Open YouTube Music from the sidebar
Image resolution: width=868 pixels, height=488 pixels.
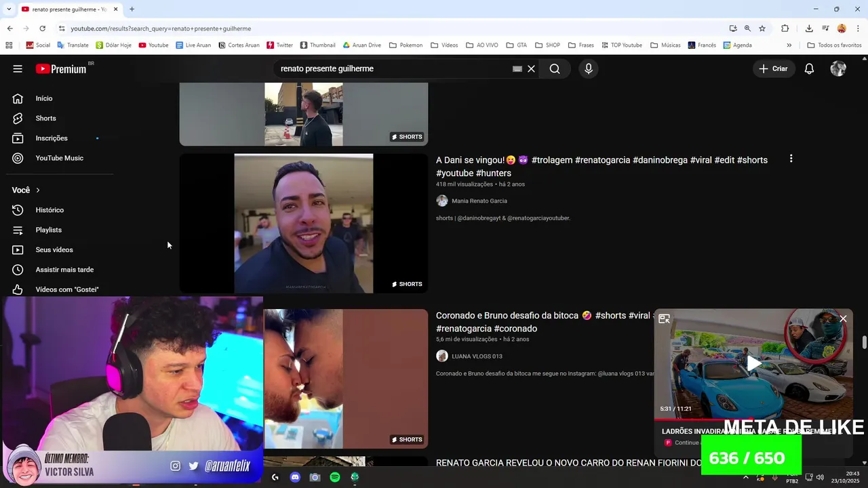60,158
